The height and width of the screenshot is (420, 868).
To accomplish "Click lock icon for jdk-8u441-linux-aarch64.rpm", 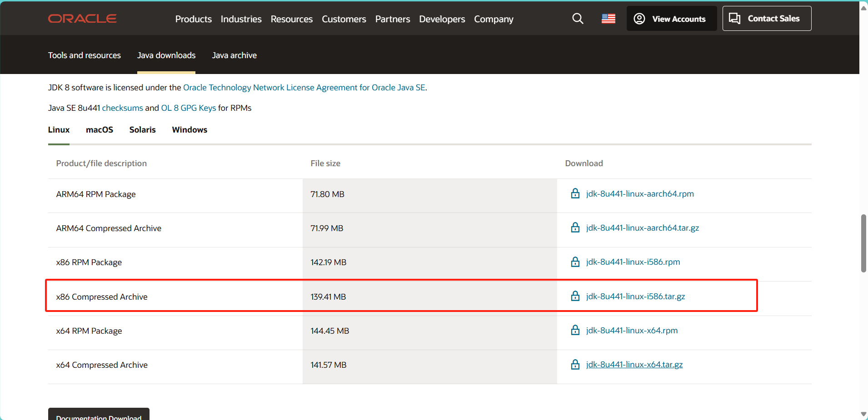I will pyautogui.click(x=575, y=193).
